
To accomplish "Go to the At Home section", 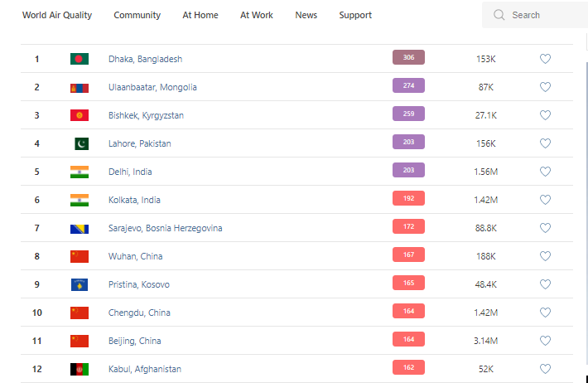I will coord(200,15).
